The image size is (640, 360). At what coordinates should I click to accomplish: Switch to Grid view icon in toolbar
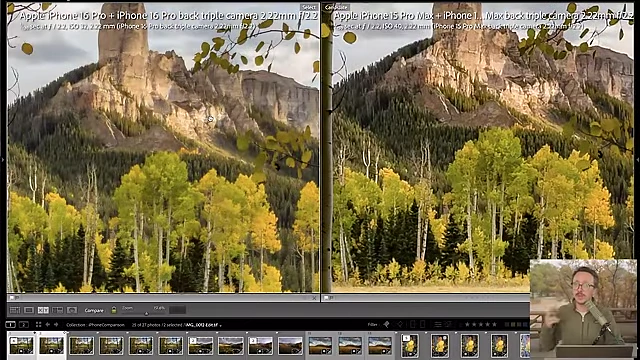pyautogui.click(x=15, y=310)
